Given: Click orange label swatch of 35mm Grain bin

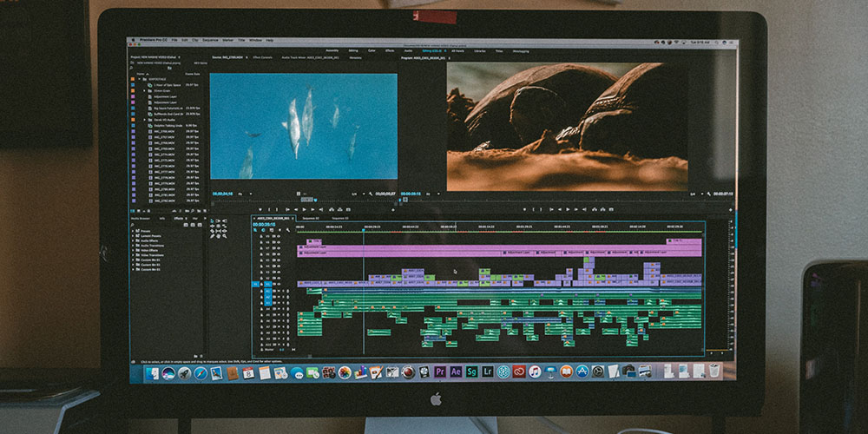Looking at the screenshot, I should point(132,91).
